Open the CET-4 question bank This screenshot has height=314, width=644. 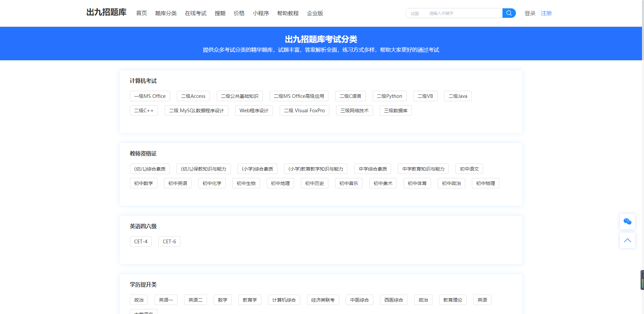(x=141, y=242)
